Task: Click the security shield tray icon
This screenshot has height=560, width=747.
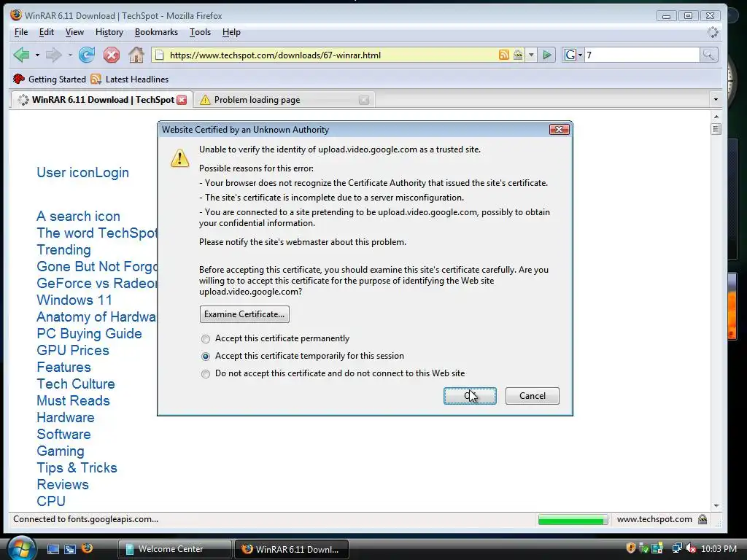Action: click(x=631, y=548)
